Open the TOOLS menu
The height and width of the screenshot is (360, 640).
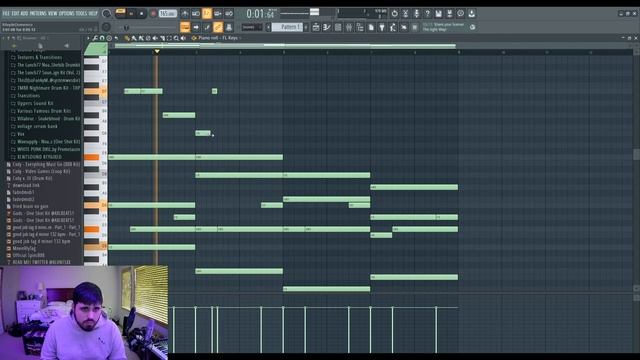[82, 13]
